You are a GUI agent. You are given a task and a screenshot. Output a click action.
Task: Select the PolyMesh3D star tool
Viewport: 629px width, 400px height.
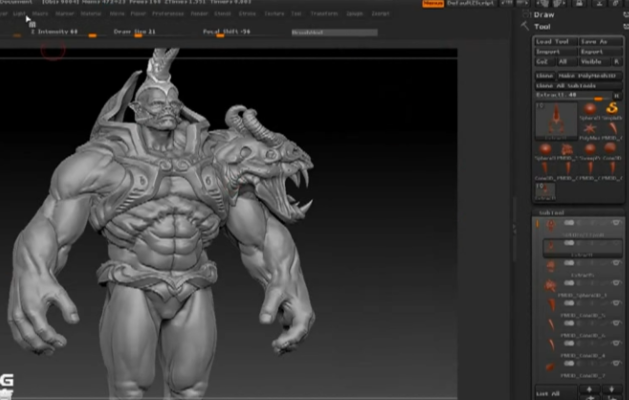point(590,129)
